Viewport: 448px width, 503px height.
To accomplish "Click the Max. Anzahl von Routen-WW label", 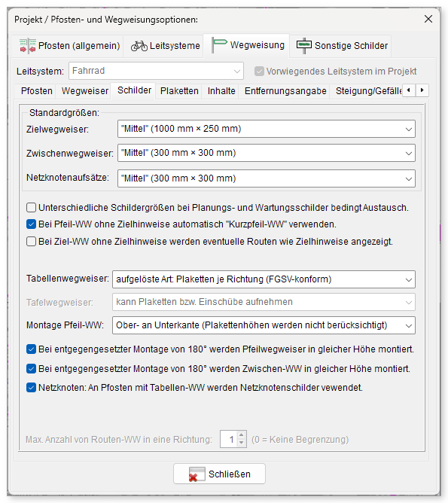I will [x=119, y=440].
